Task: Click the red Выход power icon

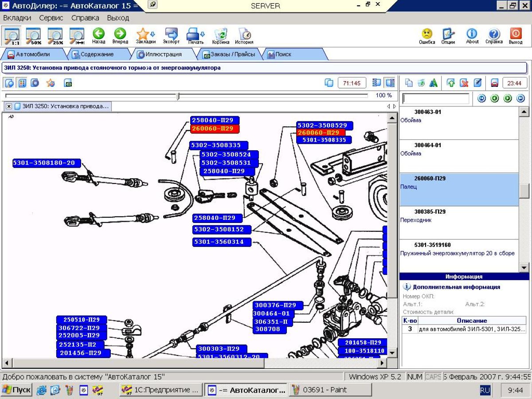Action: point(516,36)
